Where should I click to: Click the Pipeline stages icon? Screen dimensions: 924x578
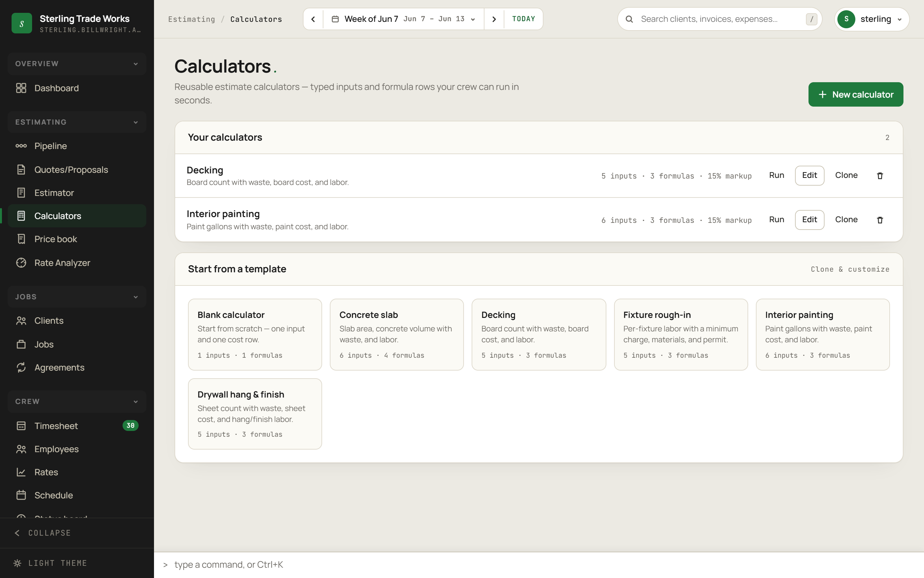click(x=21, y=146)
